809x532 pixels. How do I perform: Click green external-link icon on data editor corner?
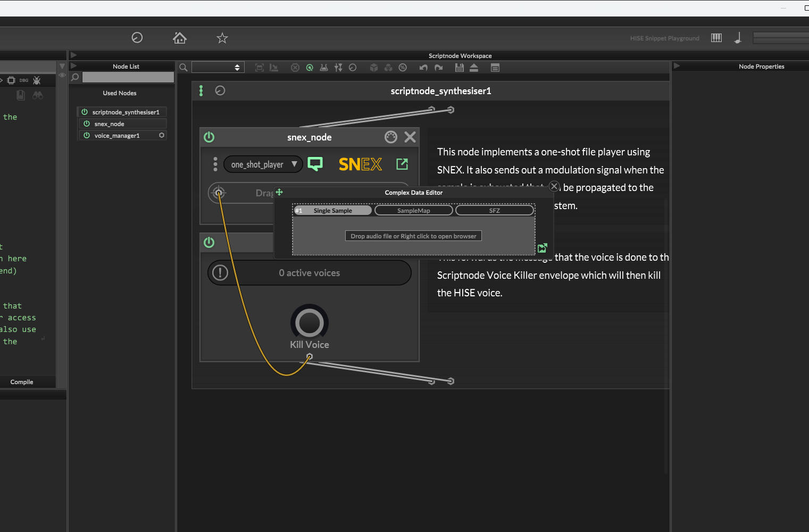point(542,248)
